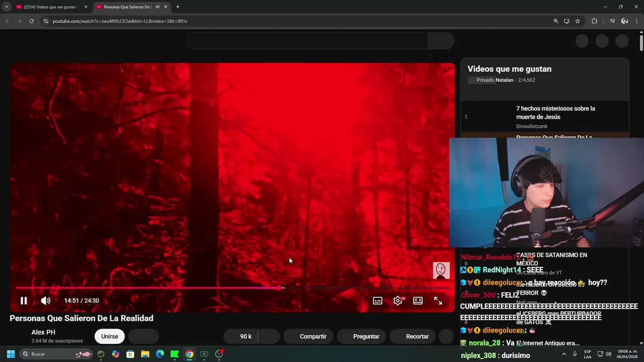Like the video with the 90 k button
The width and height of the screenshot is (644, 362).
pos(241,336)
